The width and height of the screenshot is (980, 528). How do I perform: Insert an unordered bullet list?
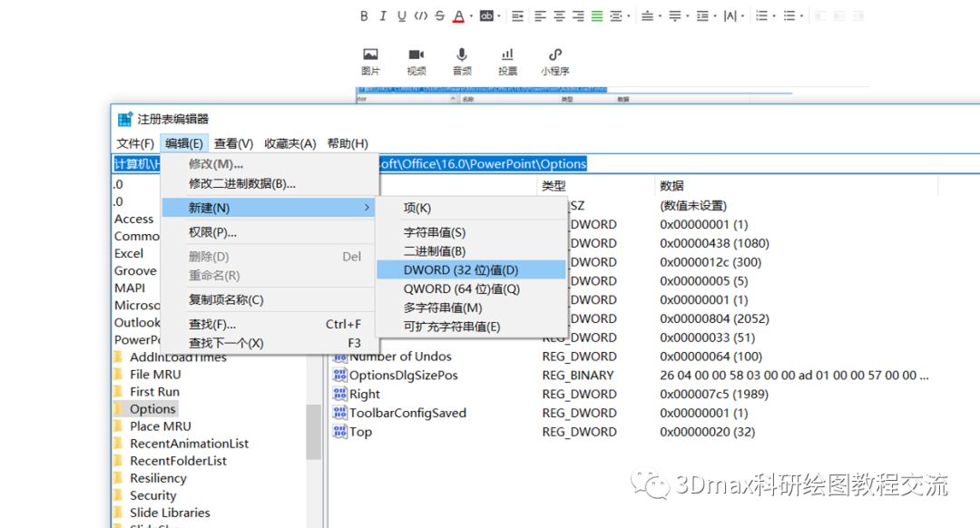pos(789,16)
